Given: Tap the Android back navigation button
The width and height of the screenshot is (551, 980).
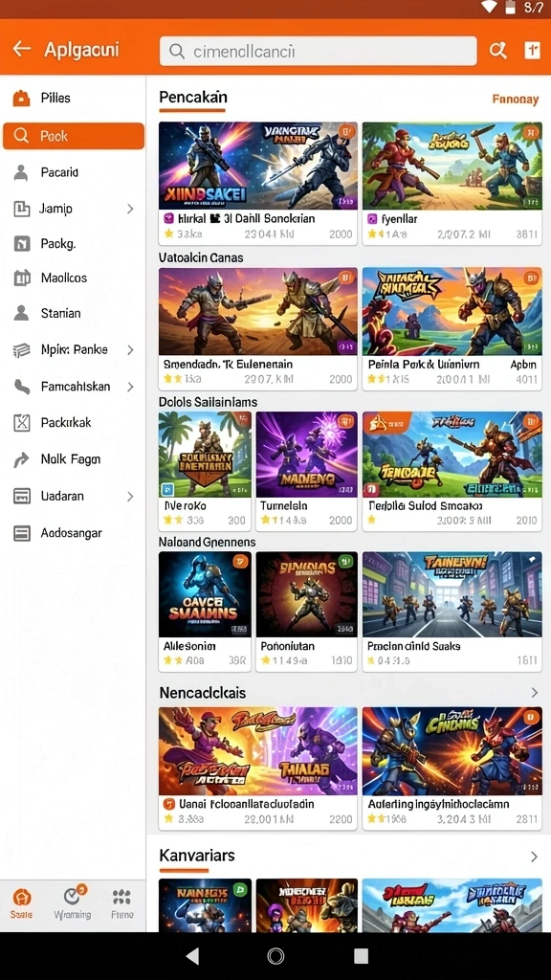Looking at the screenshot, I should point(193,956).
